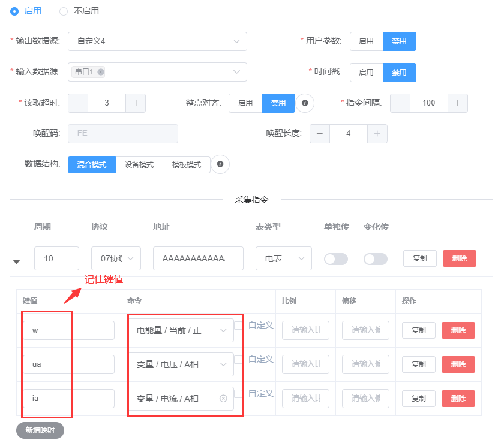Click the 新增映射 button

[40, 430]
